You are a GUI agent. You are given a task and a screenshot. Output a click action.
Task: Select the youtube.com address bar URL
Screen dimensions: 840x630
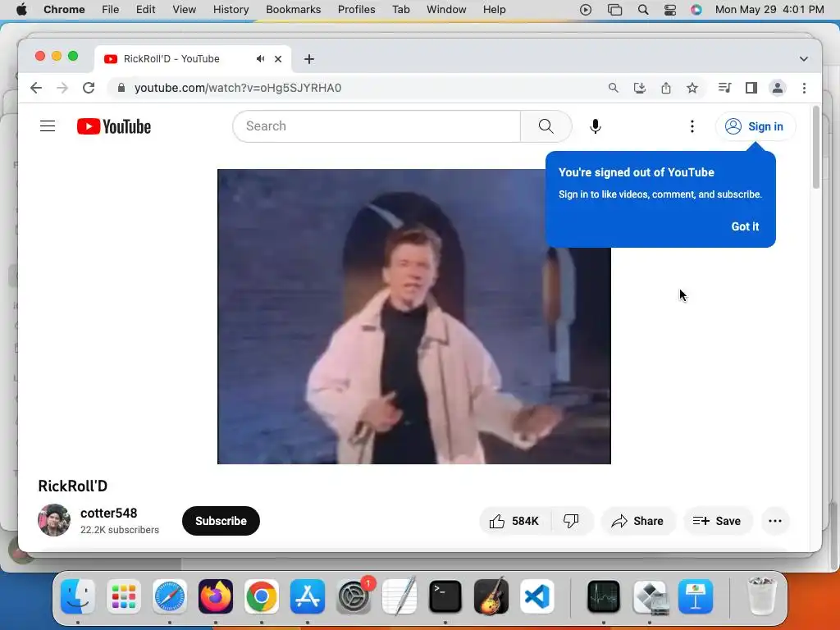tap(238, 88)
